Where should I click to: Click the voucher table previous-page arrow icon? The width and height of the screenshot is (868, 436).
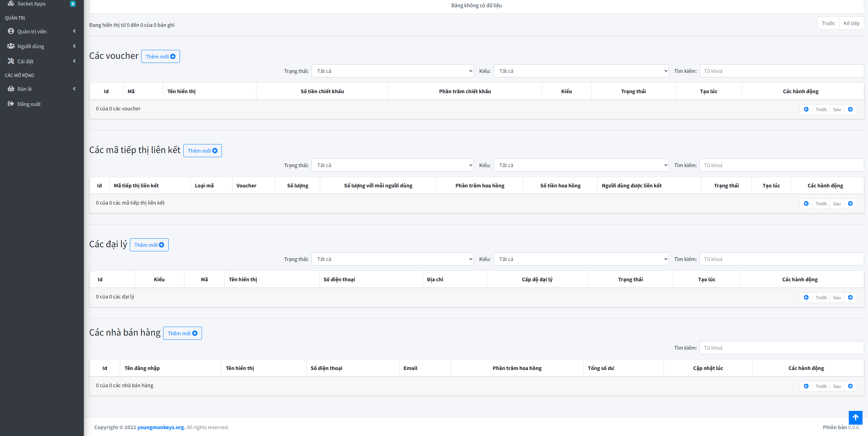pyautogui.click(x=806, y=109)
